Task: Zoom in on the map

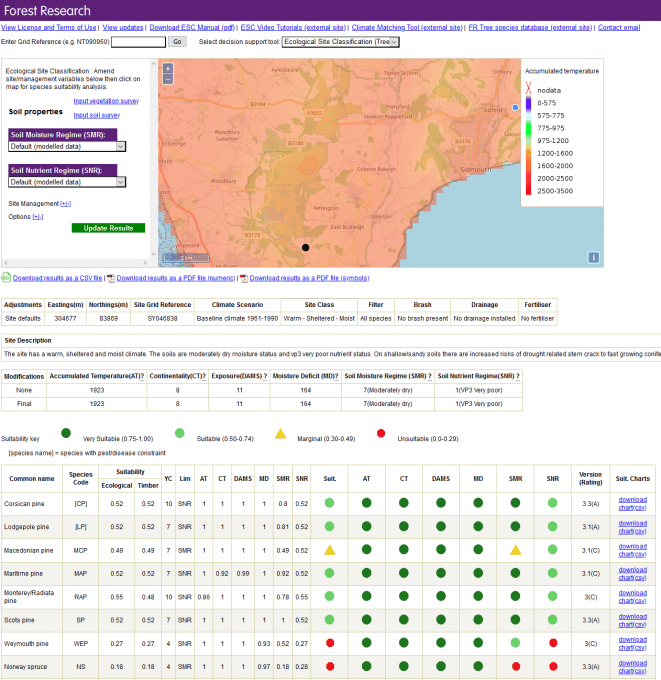Action: (168, 69)
